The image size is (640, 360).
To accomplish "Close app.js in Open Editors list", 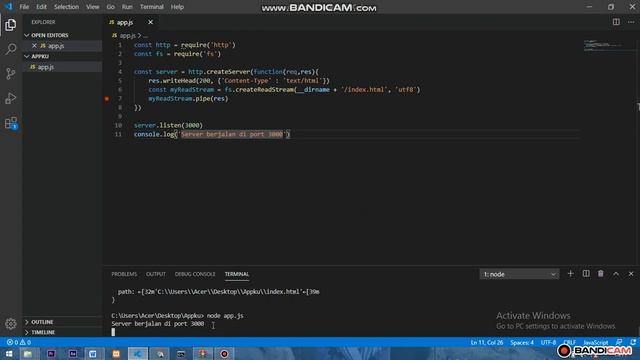I will (34, 46).
